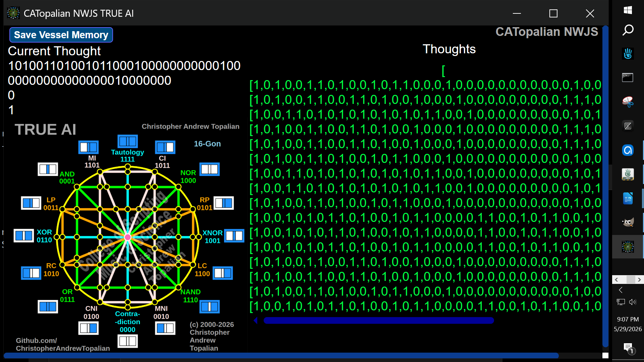Click the bottom horizontal window scrollbar
Viewport: 644px width, 362px height.
click(281, 355)
